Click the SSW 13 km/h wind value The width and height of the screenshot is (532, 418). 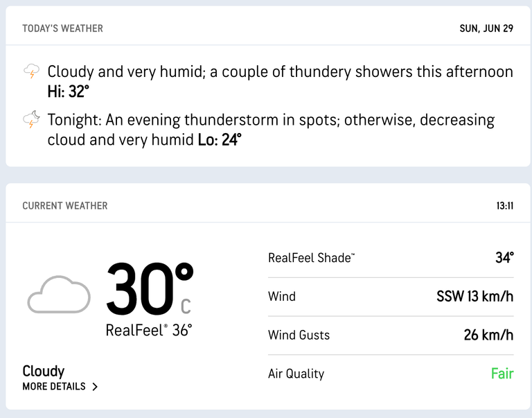coord(475,297)
